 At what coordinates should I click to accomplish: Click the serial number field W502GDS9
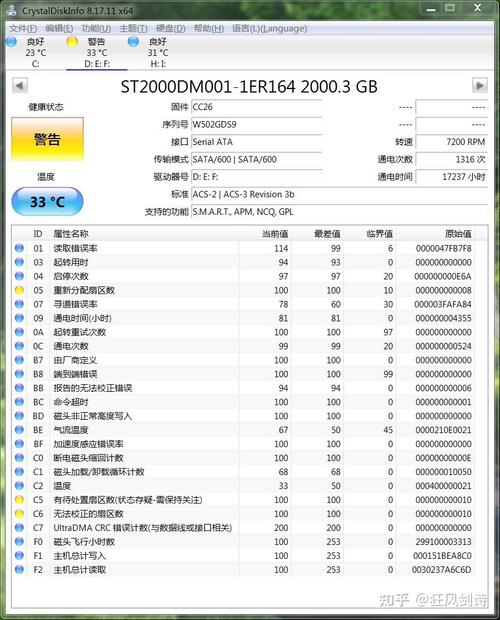point(256,125)
